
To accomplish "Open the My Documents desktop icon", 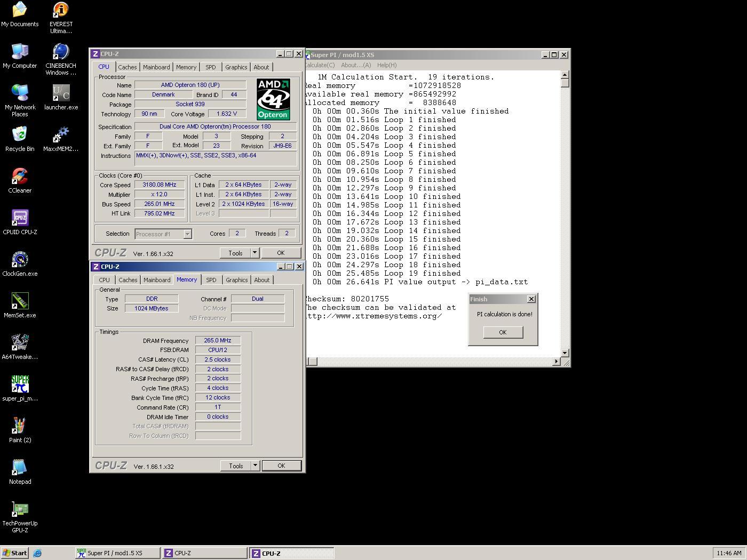I will tap(20, 14).
